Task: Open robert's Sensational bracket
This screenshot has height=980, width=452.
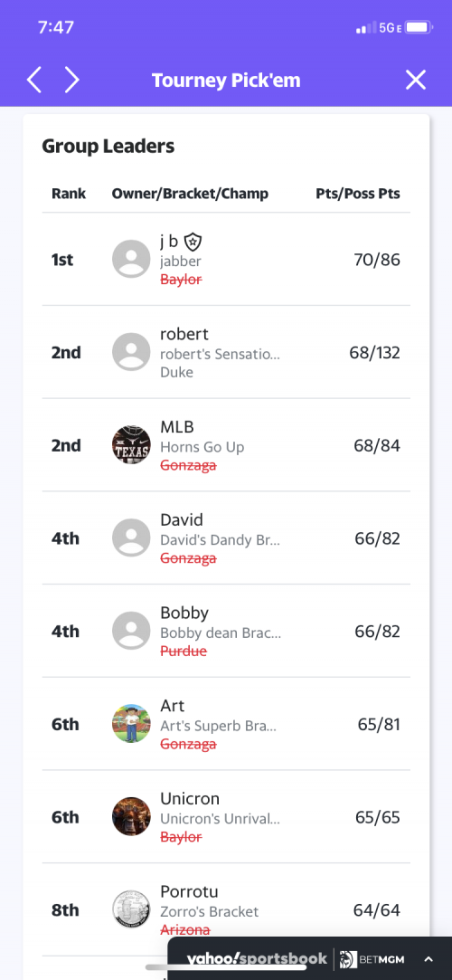Action: (x=220, y=355)
